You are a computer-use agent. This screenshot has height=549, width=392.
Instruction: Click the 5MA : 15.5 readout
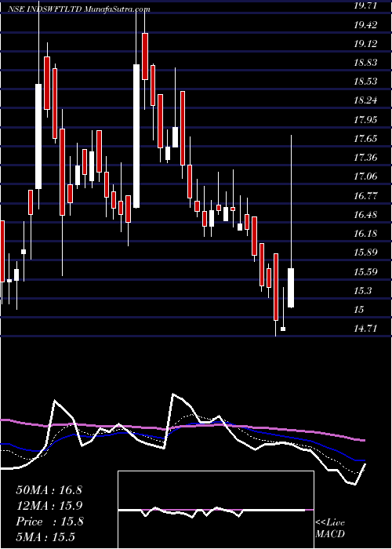45,537
